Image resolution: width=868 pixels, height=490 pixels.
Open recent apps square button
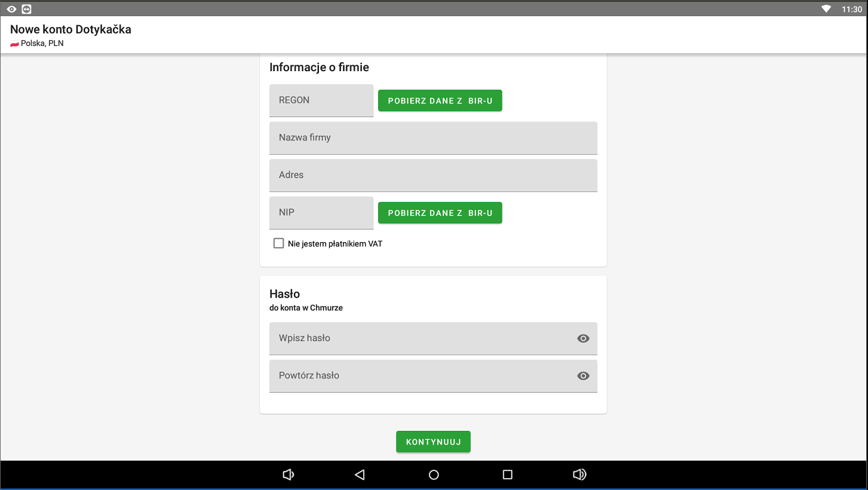(507, 474)
